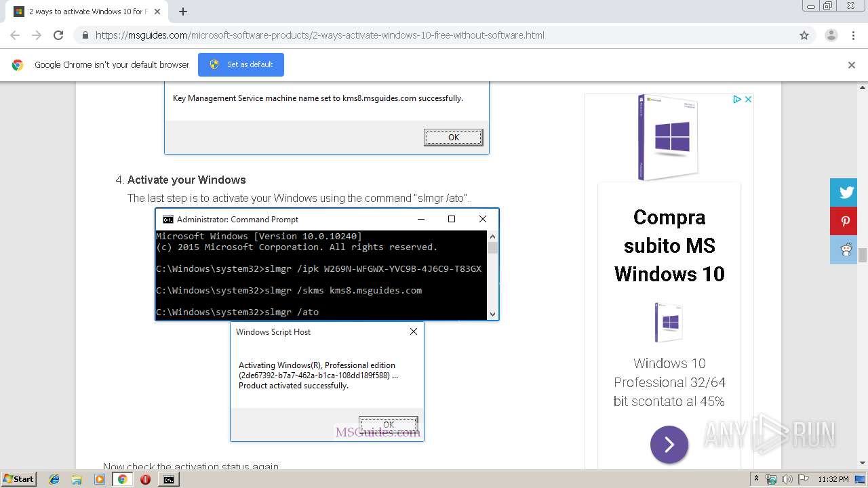Open Command Prompt taskbar item
Screen dimensions: 868x488
click(168, 479)
